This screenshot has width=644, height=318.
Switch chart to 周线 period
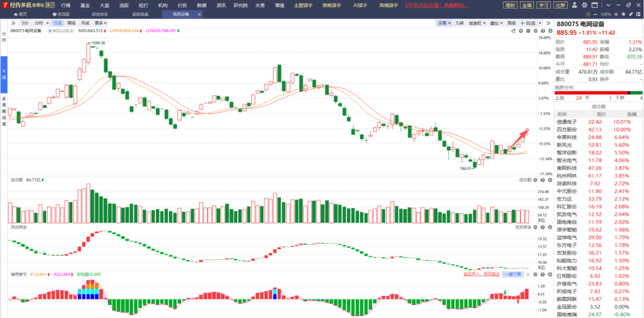point(71,23)
